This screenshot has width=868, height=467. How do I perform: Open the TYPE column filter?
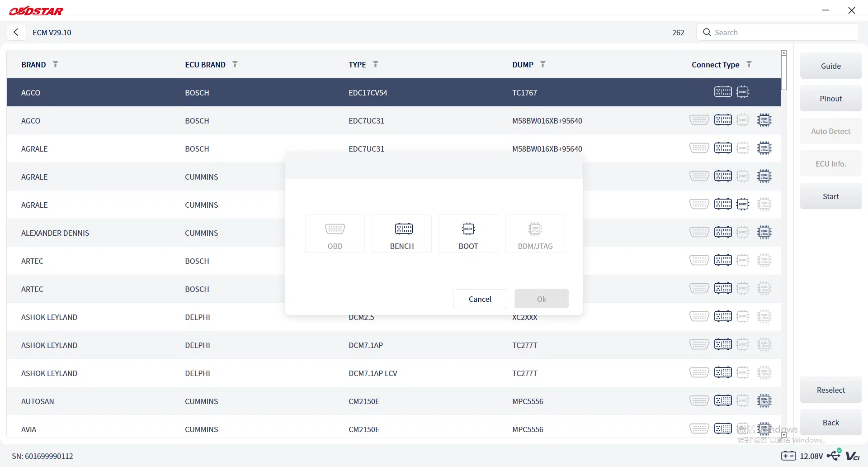pyautogui.click(x=375, y=64)
